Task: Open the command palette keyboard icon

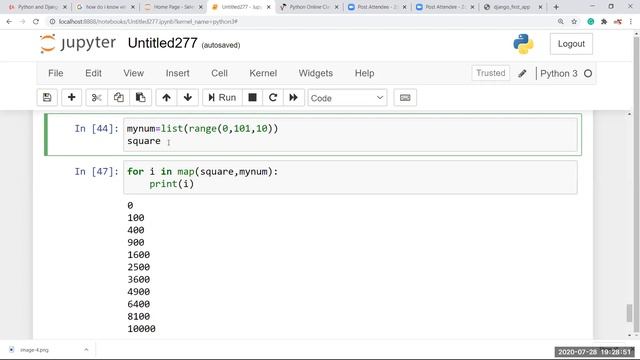Action: (405, 98)
